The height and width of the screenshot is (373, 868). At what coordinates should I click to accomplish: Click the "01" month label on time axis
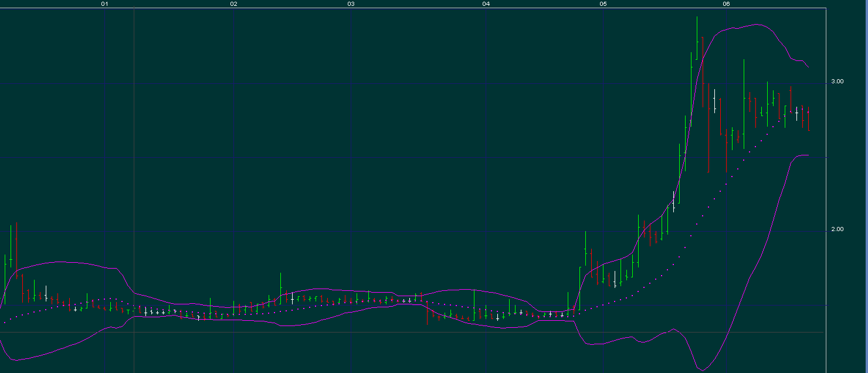[x=105, y=4]
